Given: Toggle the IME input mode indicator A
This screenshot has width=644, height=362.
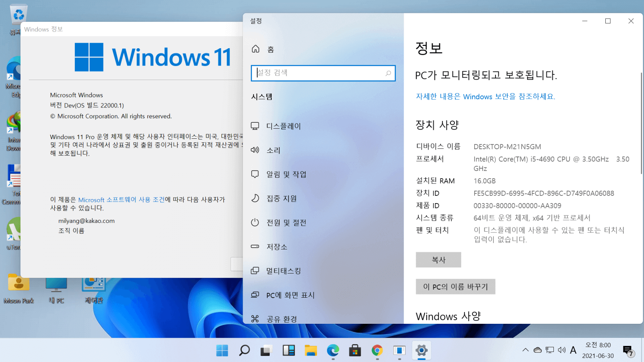Looking at the screenshot, I should pyautogui.click(x=573, y=350).
